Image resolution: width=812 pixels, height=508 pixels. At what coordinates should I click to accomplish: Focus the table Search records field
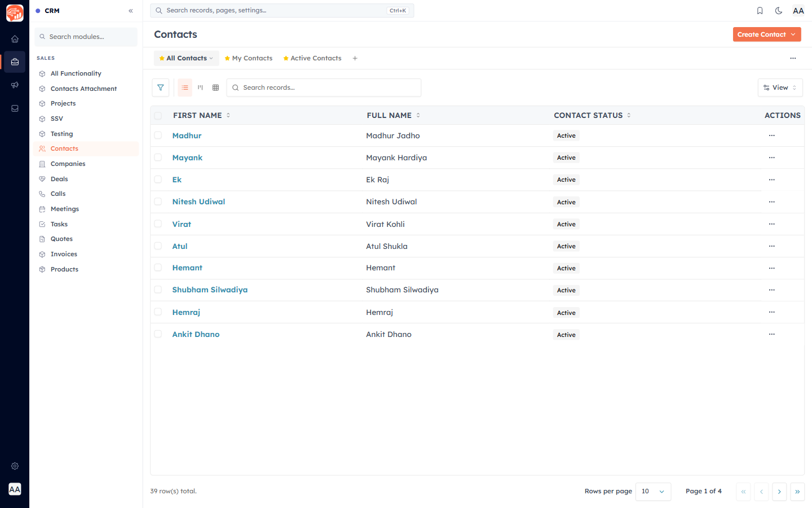tap(324, 87)
